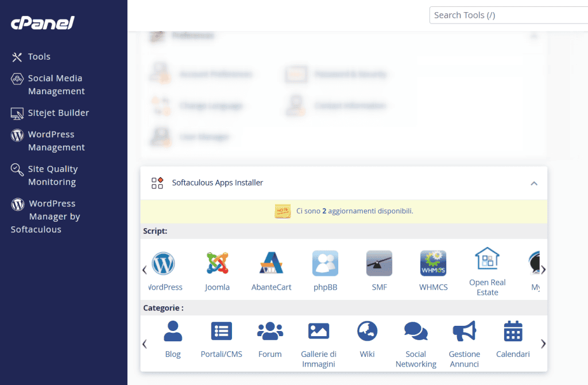Open Site Quality Monitoring sidebar item
This screenshot has width=588, height=385.
[52, 175]
